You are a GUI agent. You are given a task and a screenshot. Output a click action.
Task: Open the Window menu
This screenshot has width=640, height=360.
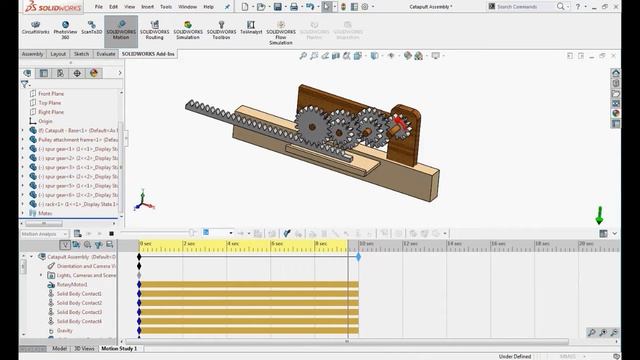click(187, 7)
